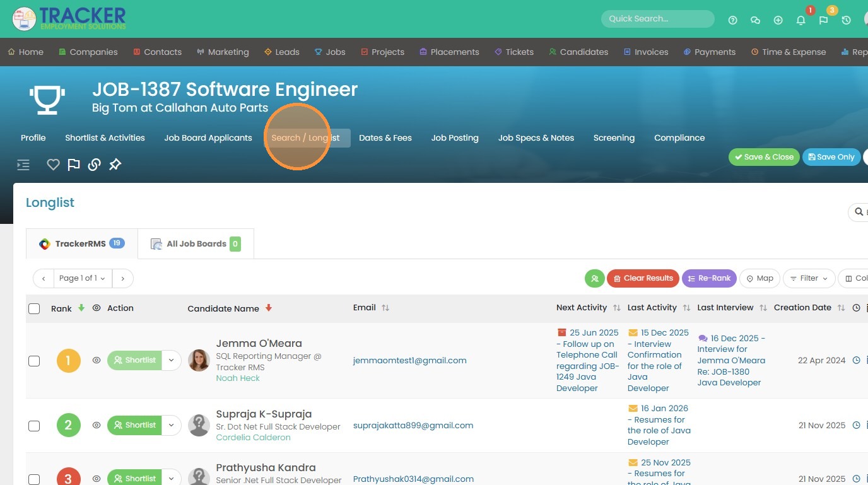Click Jemma O'Meara's profile photo

(x=199, y=360)
